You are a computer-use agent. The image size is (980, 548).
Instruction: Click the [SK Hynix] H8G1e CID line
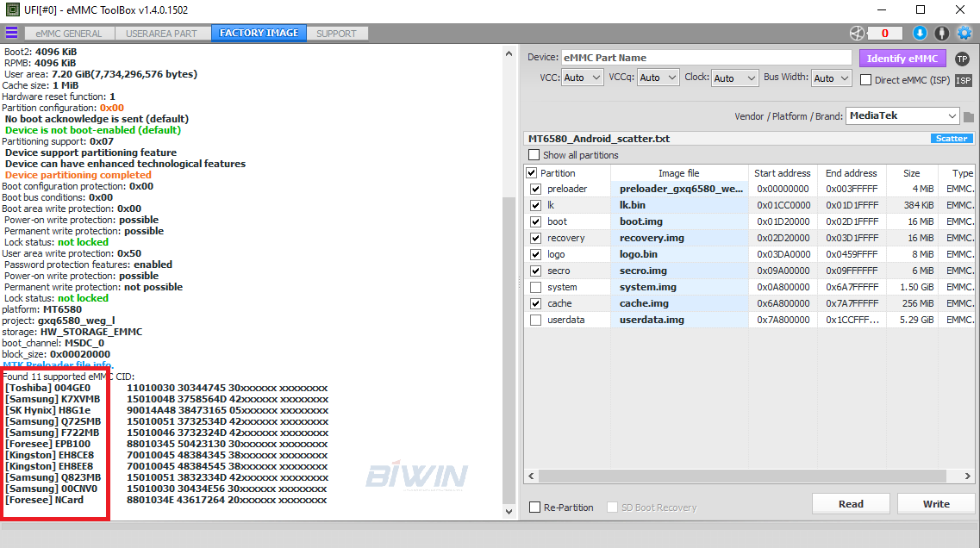(x=166, y=410)
